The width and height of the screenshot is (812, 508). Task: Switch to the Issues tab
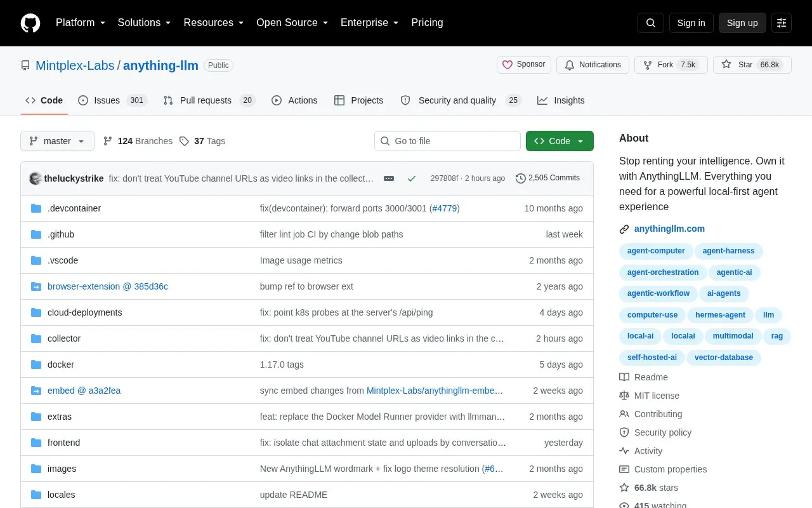(112, 100)
